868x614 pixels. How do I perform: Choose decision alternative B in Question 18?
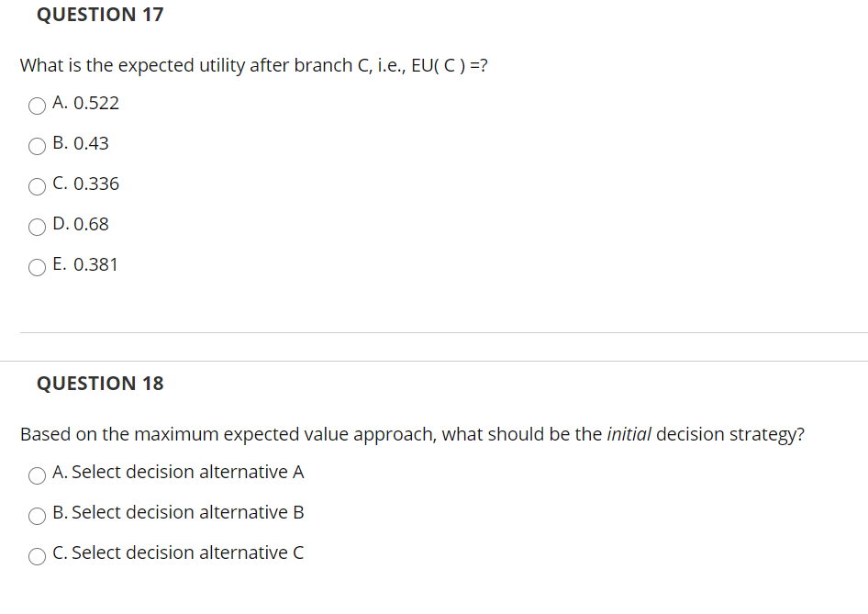(37, 516)
